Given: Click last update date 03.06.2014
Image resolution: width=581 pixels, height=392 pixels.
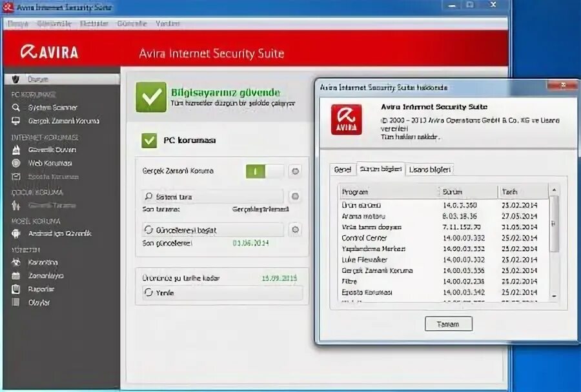Looking at the screenshot, I should [251, 243].
